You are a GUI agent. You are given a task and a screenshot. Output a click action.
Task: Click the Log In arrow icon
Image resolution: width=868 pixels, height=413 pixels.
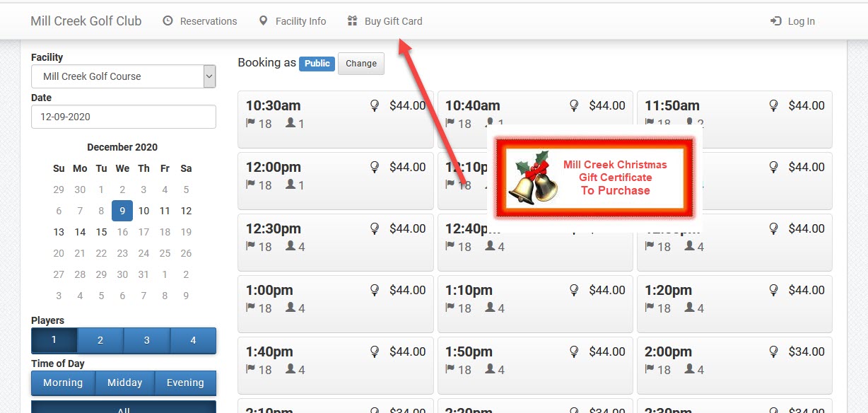pos(775,21)
